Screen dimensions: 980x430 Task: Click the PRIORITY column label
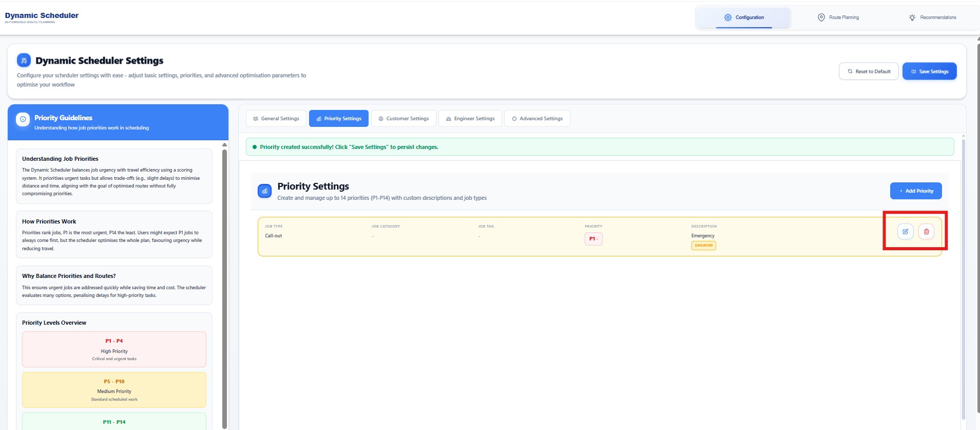point(593,226)
